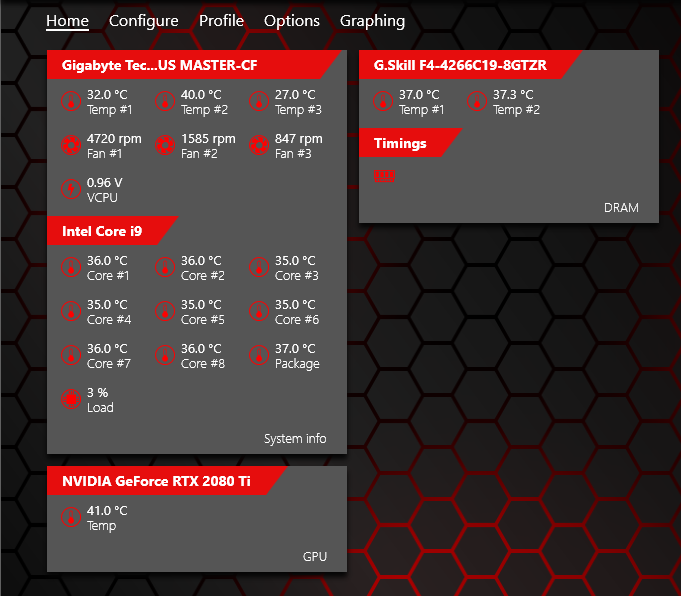
Task: Click the CPU Package thermometer icon
Action: pyautogui.click(x=259, y=355)
